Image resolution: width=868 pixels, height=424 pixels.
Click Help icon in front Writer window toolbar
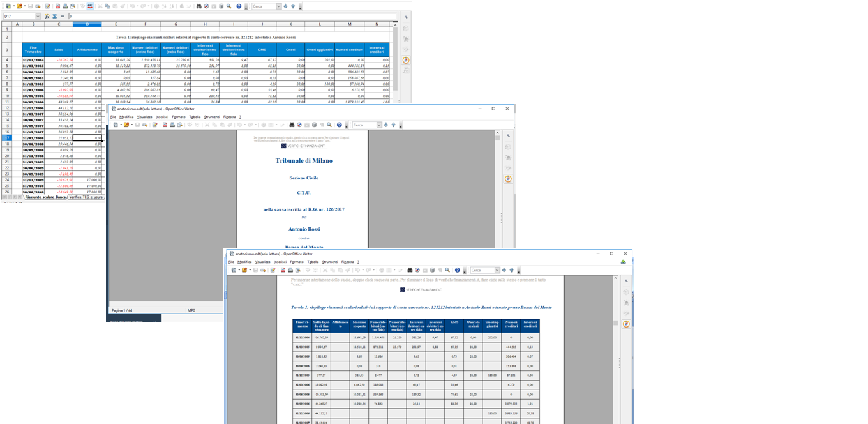point(457,270)
